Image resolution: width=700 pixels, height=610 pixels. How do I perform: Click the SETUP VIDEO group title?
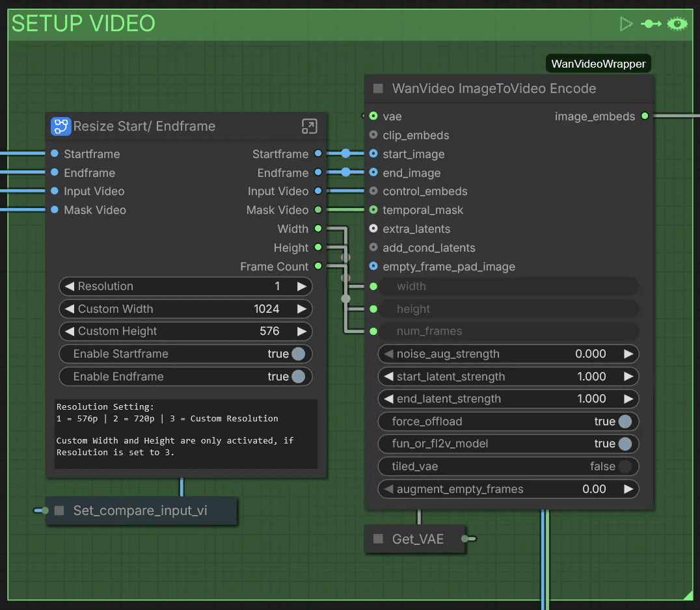coord(83,23)
